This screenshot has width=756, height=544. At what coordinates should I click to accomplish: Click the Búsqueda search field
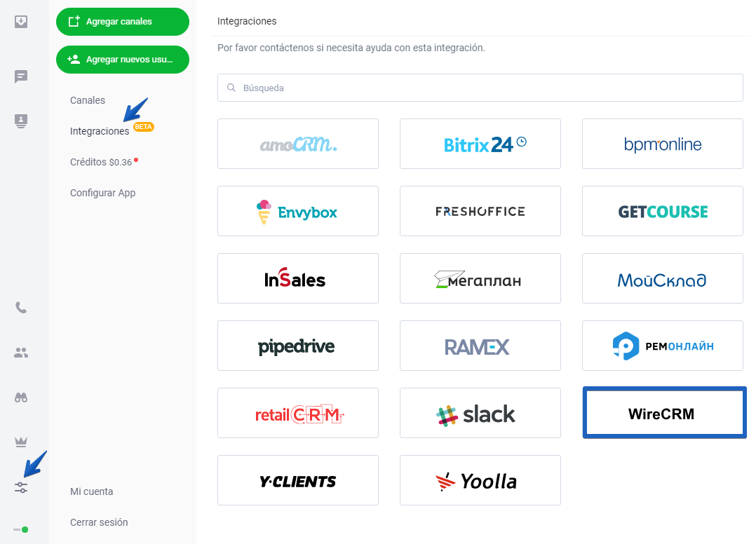tap(480, 88)
